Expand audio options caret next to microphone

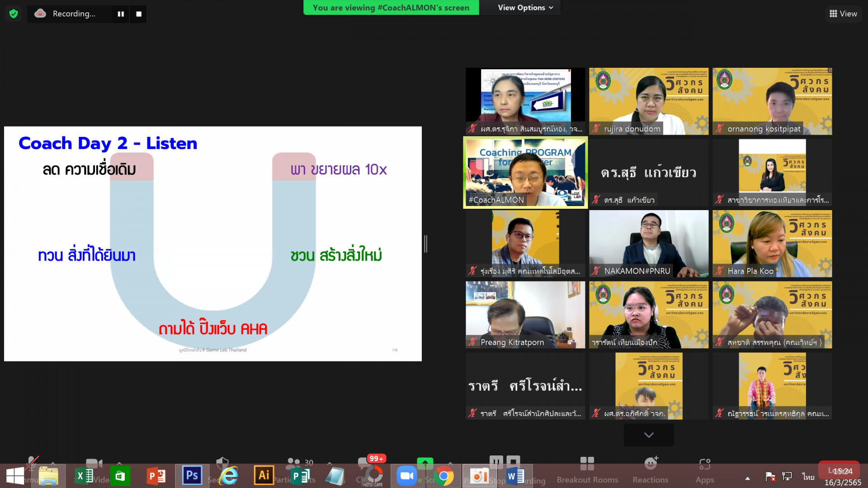coord(53,464)
